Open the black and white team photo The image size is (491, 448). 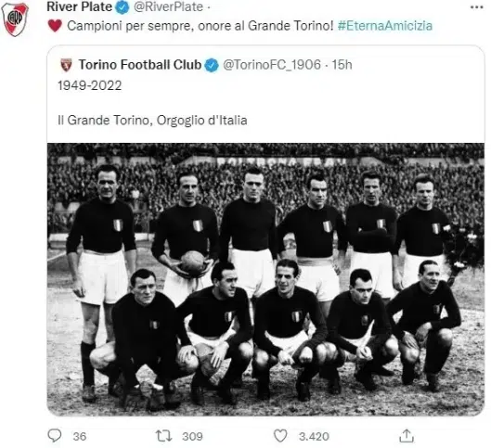click(x=265, y=279)
